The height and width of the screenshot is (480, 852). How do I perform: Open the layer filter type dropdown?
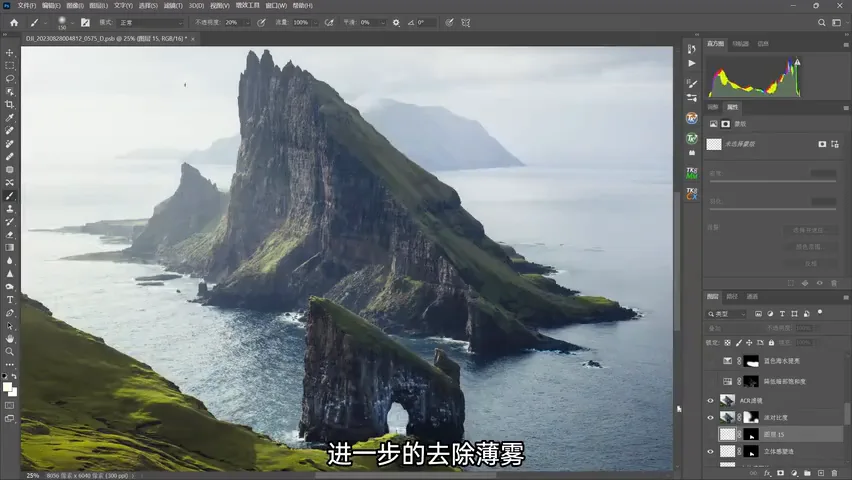pyautogui.click(x=726, y=314)
